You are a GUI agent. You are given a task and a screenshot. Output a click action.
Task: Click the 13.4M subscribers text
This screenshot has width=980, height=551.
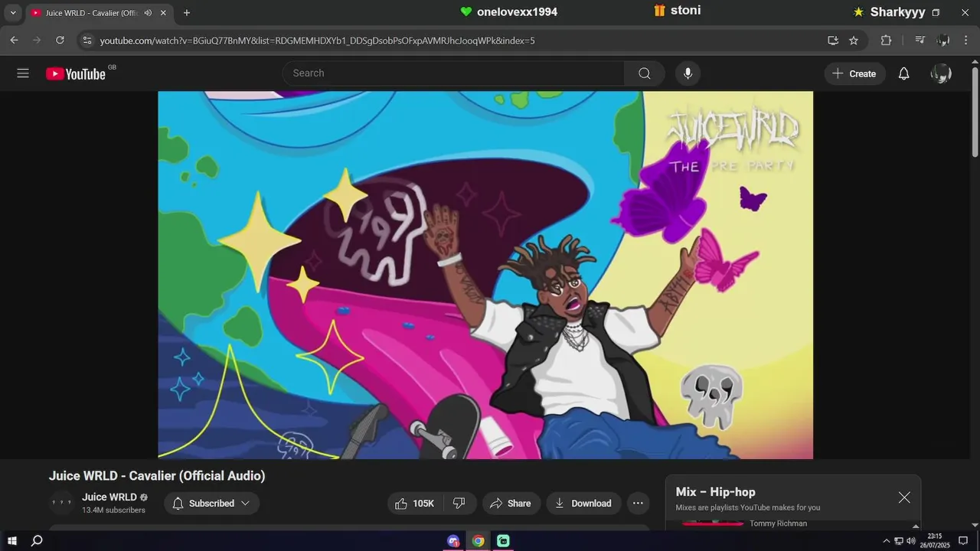click(x=113, y=510)
